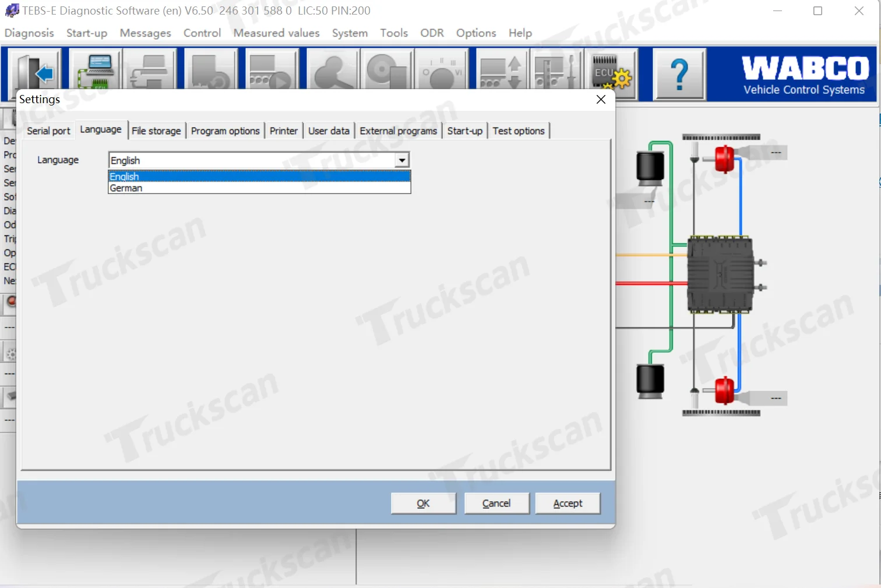This screenshot has height=588, width=881.
Task: Switch to the Language tab
Action: (x=101, y=129)
